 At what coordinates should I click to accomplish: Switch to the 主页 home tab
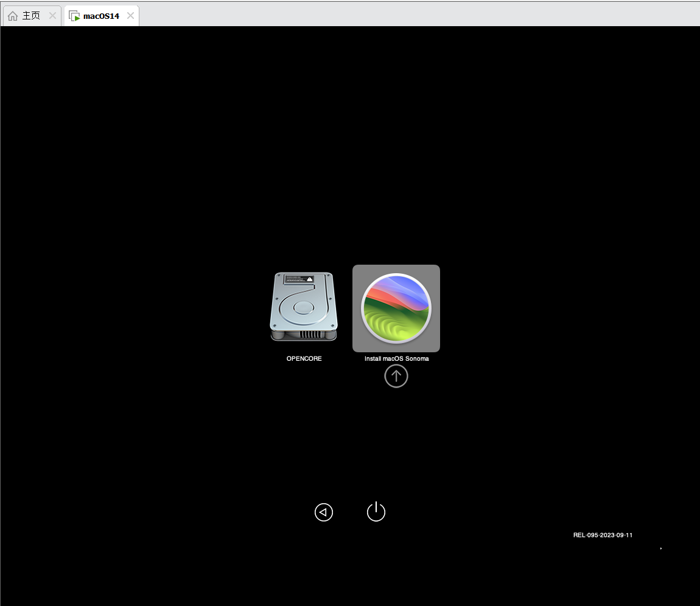tap(32, 16)
